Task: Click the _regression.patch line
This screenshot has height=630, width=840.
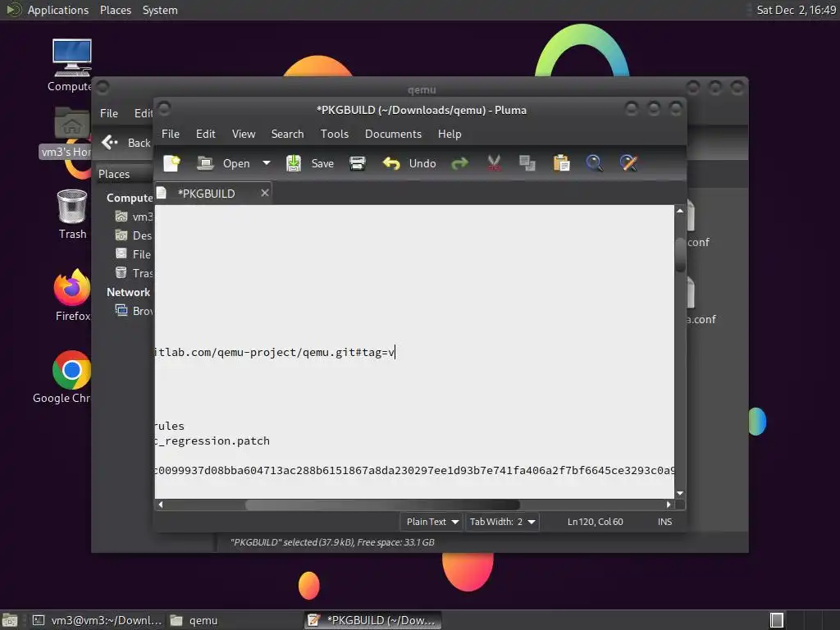Action: tap(212, 441)
